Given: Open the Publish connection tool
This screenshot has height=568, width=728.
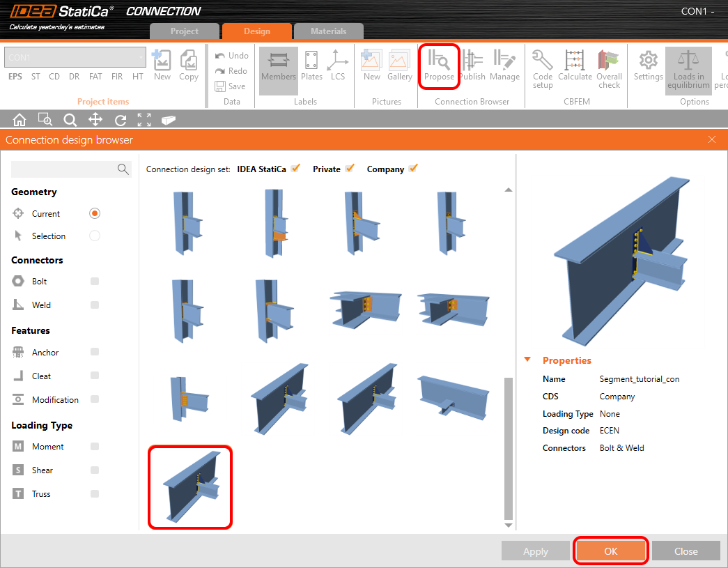Looking at the screenshot, I should point(472,66).
